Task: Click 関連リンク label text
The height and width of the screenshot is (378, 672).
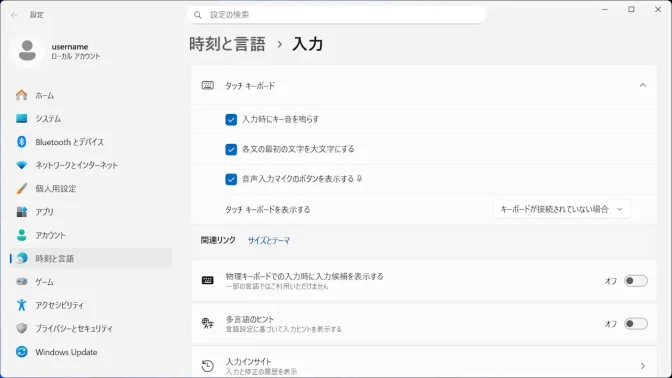Action: pos(218,240)
